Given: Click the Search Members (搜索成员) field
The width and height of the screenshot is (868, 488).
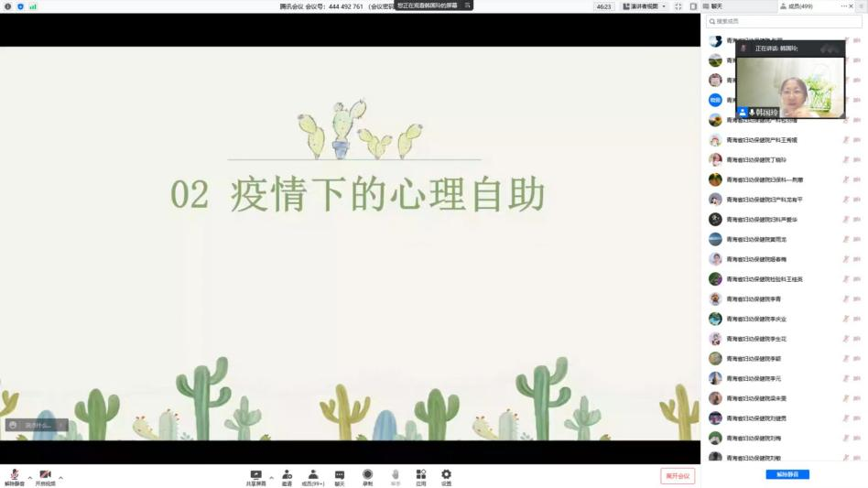Looking at the screenshot, I should 786,21.
